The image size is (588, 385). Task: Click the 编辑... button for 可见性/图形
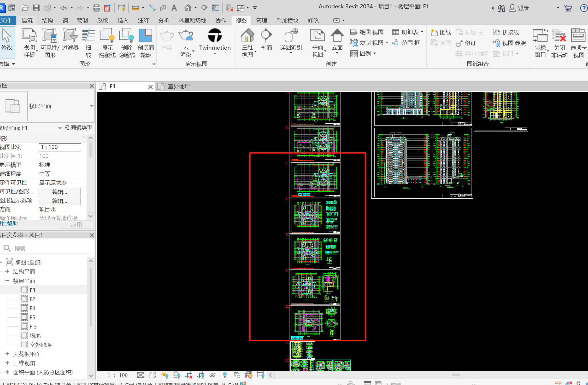pyautogui.click(x=60, y=192)
